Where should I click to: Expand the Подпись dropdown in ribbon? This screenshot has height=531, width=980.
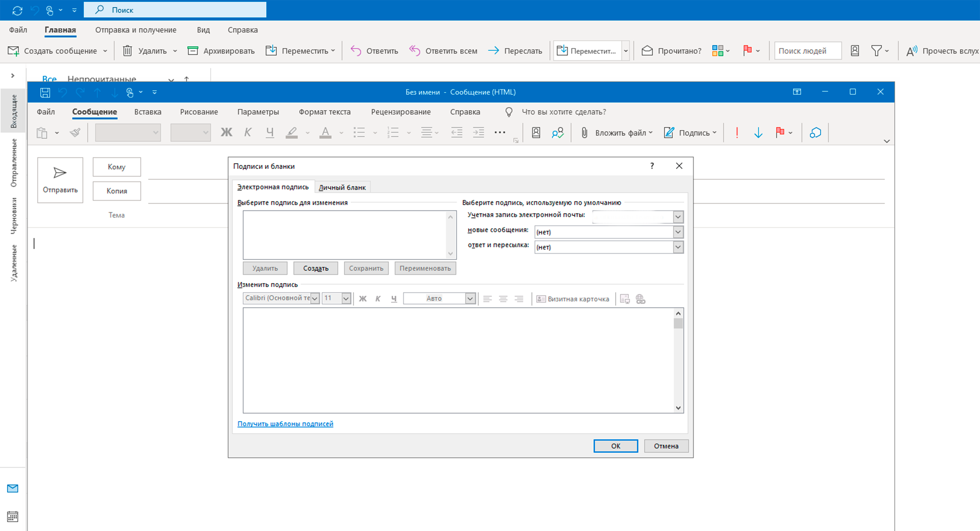(715, 133)
